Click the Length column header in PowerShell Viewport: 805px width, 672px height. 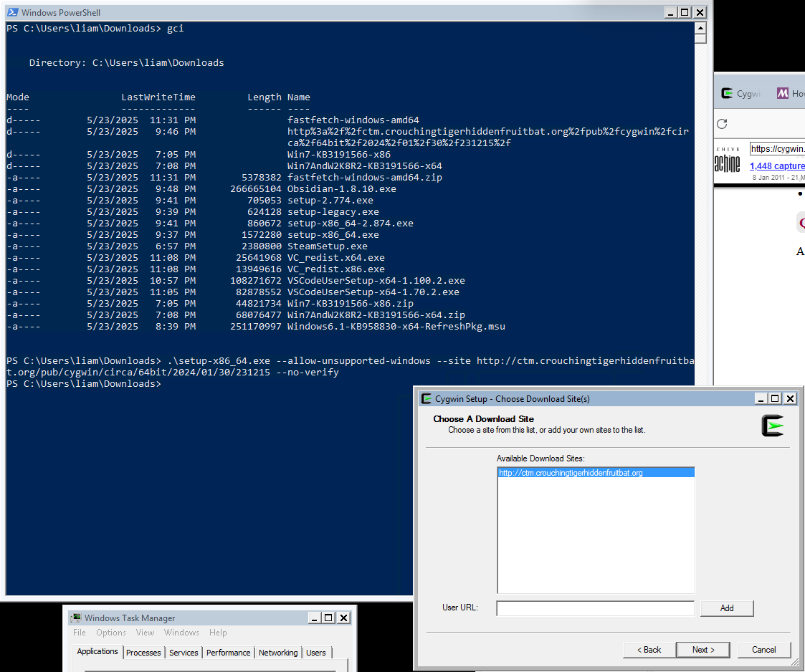[x=265, y=97]
